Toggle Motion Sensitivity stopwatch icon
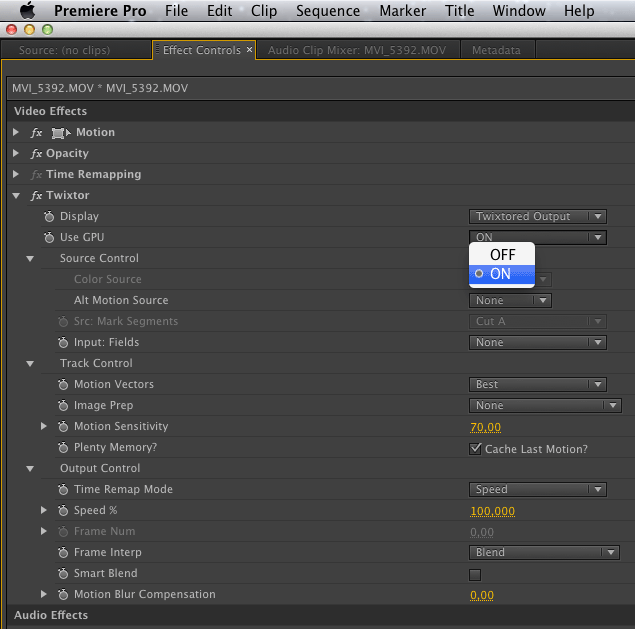 pos(63,426)
